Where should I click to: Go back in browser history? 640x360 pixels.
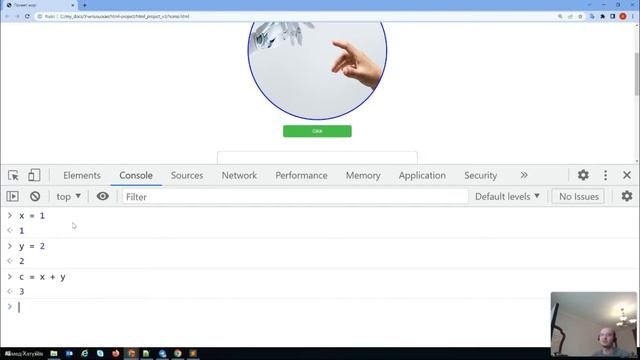coord(7,16)
